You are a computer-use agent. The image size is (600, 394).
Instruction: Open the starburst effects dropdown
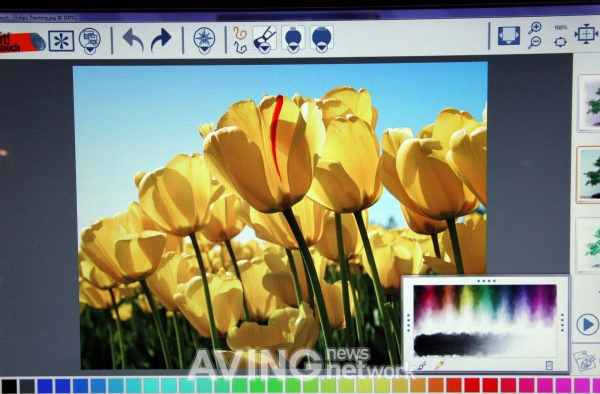(x=204, y=40)
